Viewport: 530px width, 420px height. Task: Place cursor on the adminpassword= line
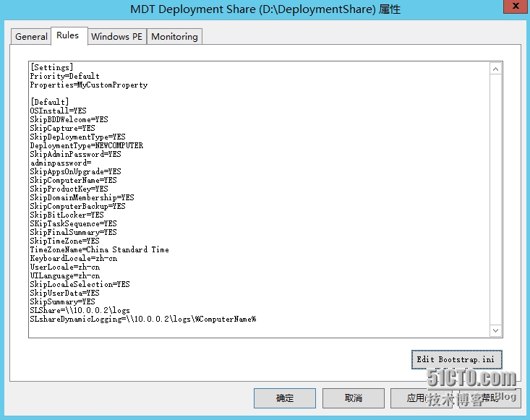click(x=61, y=163)
